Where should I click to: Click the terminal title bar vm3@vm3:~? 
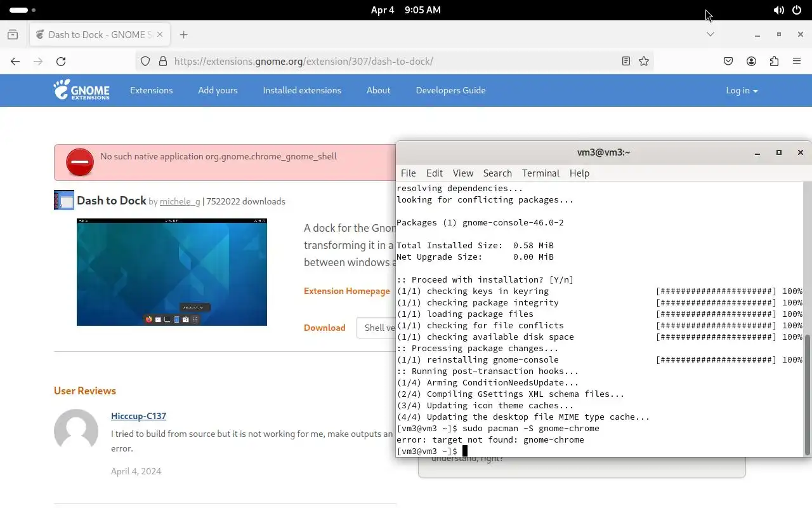pyautogui.click(x=603, y=152)
